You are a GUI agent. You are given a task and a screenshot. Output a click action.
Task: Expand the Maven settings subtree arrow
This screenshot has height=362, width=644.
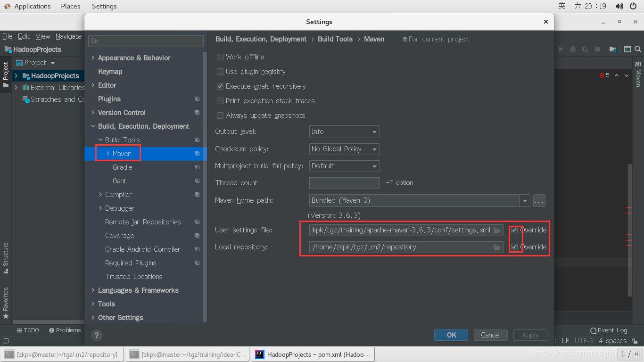coord(108,154)
